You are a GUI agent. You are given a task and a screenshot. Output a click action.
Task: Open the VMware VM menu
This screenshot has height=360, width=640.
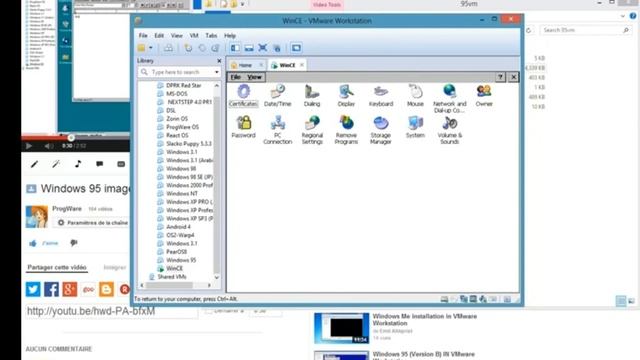click(x=194, y=36)
